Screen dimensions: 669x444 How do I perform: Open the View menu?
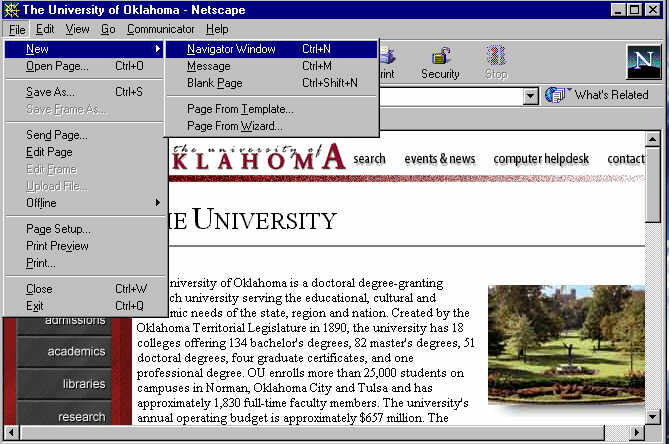77,29
